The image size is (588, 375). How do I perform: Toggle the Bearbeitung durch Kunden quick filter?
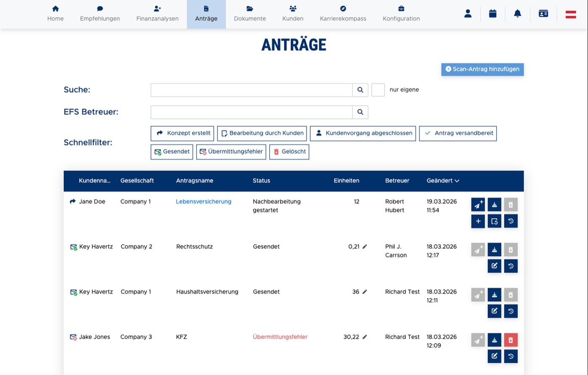pyautogui.click(x=262, y=133)
